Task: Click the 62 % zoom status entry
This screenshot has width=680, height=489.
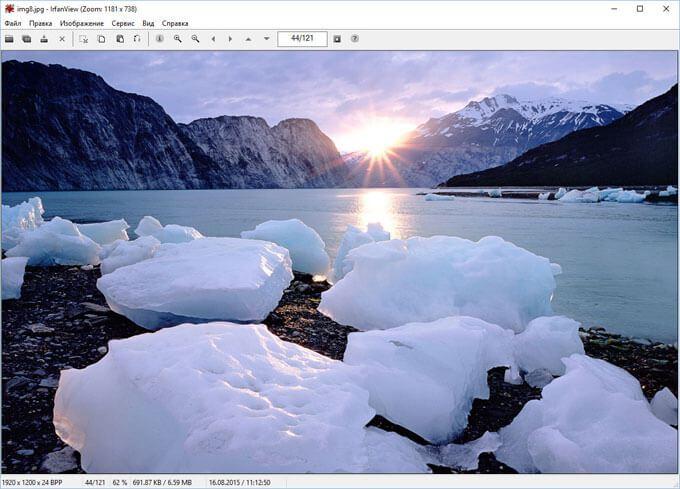Action: coord(120,482)
